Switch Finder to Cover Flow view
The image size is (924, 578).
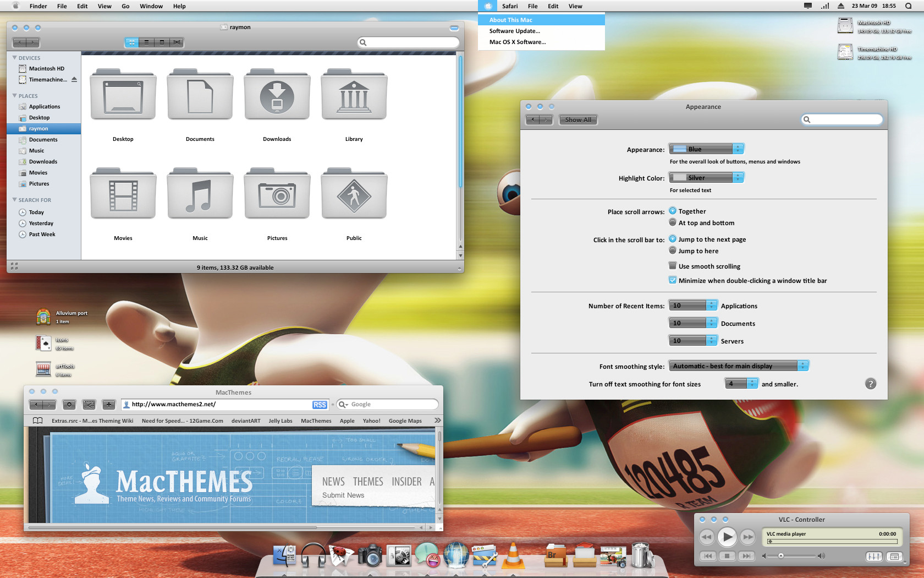(x=177, y=42)
